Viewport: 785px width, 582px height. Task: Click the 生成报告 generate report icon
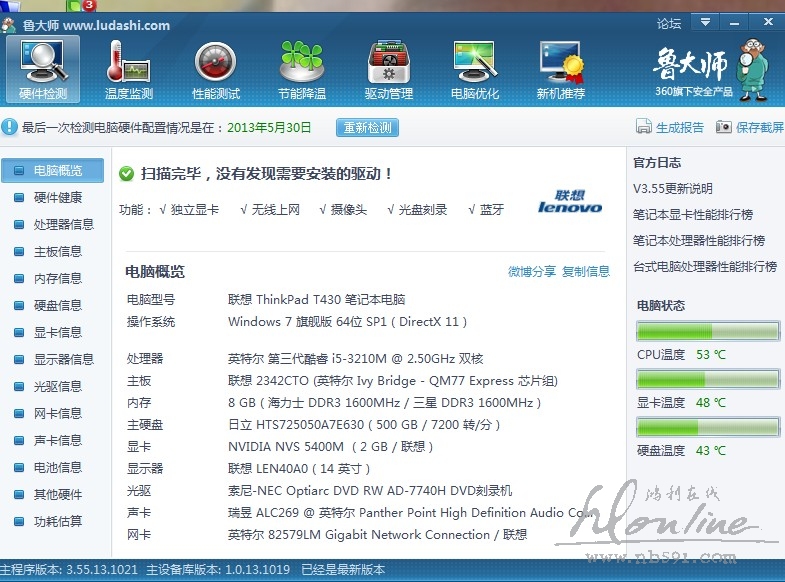click(x=643, y=127)
